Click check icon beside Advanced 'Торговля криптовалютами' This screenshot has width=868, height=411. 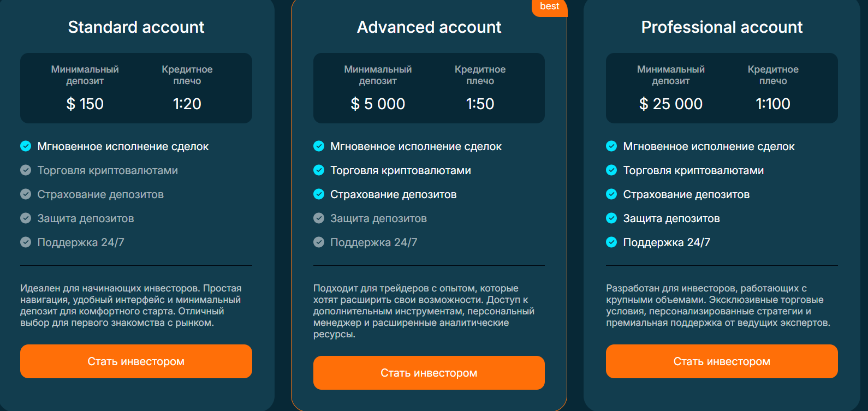[x=319, y=170]
